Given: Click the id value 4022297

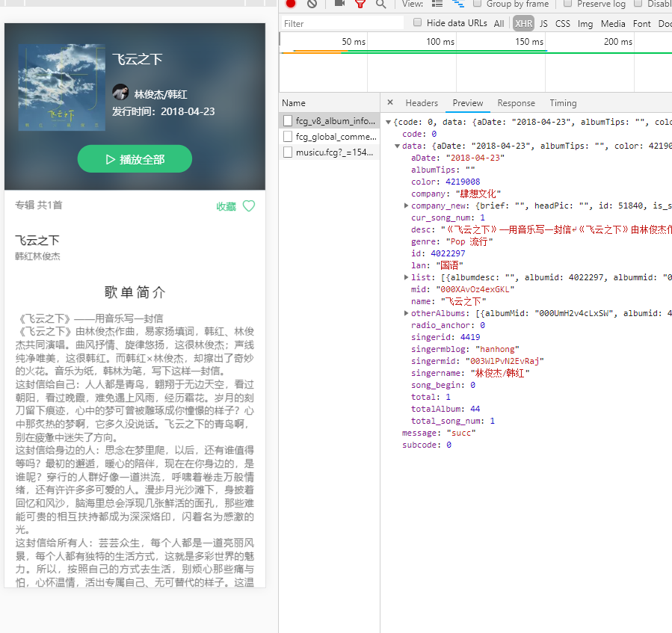Looking at the screenshot, I should 448,253.
